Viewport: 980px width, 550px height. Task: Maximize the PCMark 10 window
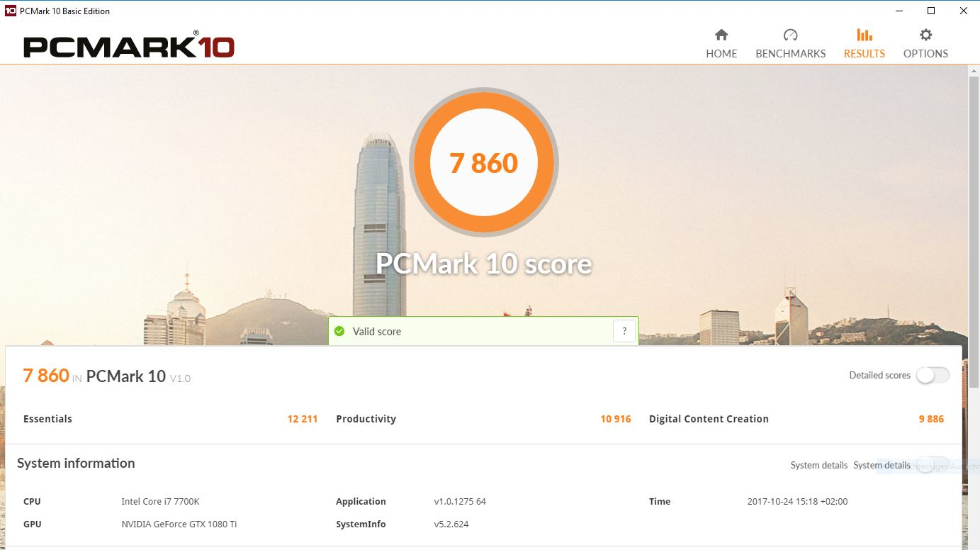pos(931,11)
